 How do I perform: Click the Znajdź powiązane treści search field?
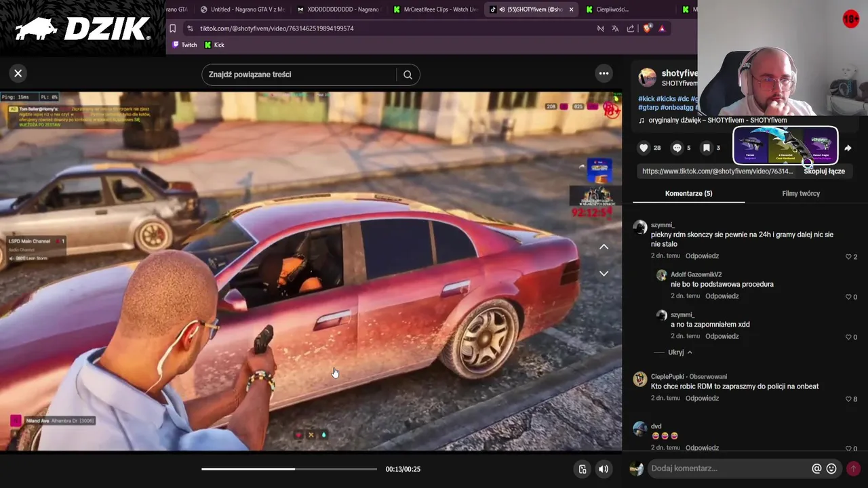(298, 75)
